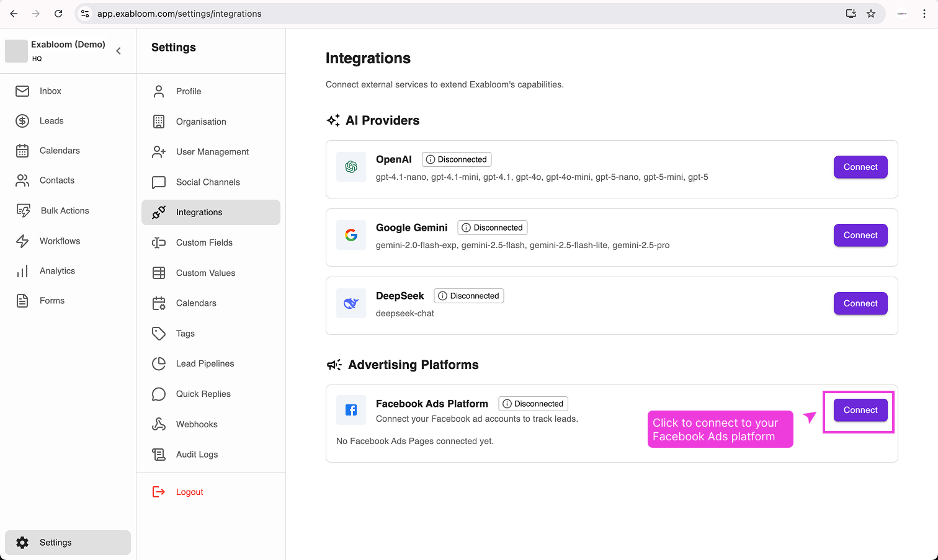Open Calendars from the left sidebar
Viewport: 938px width, 560px height.
click(60, 150)
